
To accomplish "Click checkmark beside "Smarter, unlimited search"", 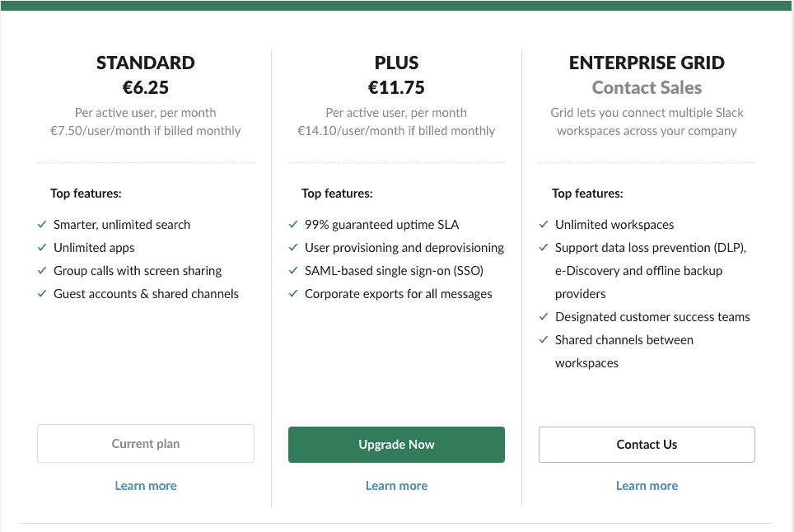I will pyautogui.click(x=40, y=224).
